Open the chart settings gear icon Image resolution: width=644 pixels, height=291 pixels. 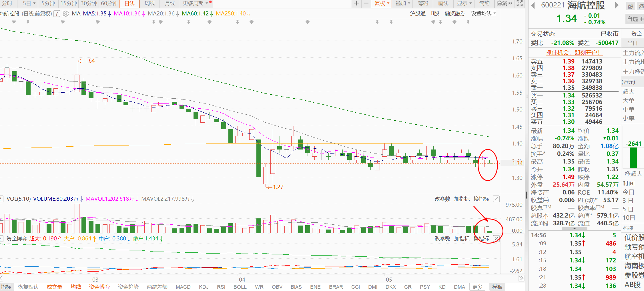[66, 13]
